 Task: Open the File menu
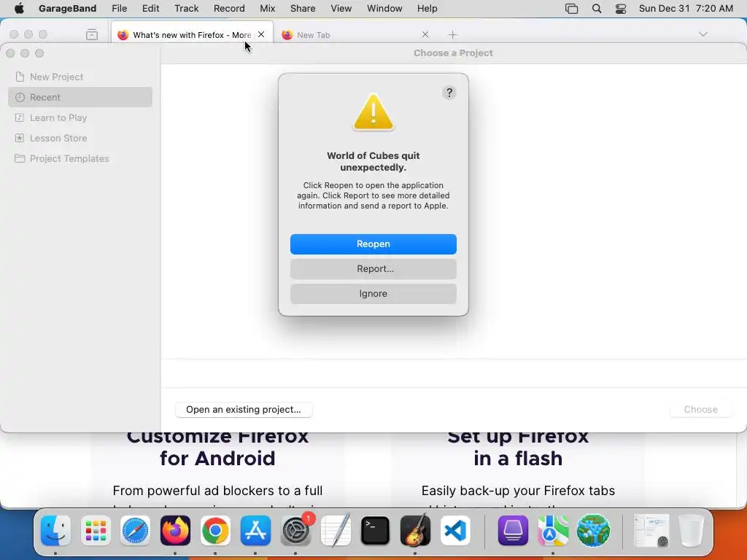(x=119, y=8)
